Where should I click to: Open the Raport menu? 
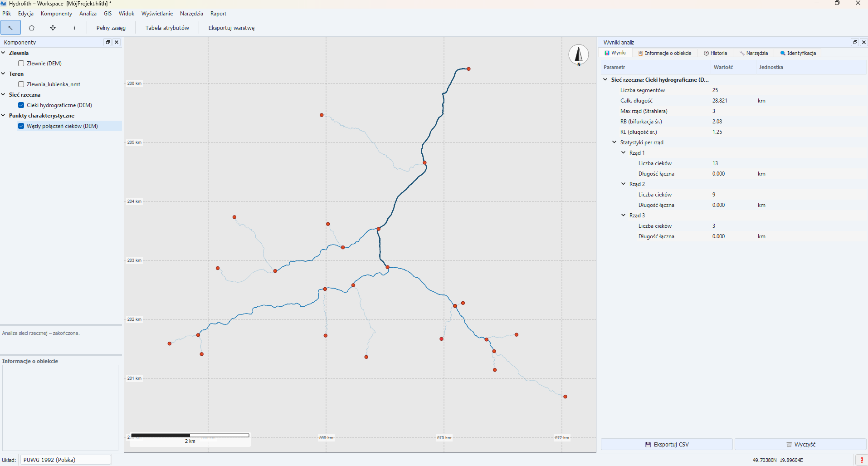(x=218, y=14)
